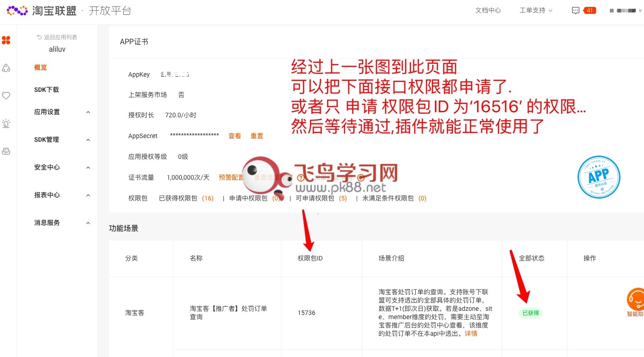Click the return arrow for 返回应用列表
Viewport: 644px width, 357px height.
click(39, 37)
